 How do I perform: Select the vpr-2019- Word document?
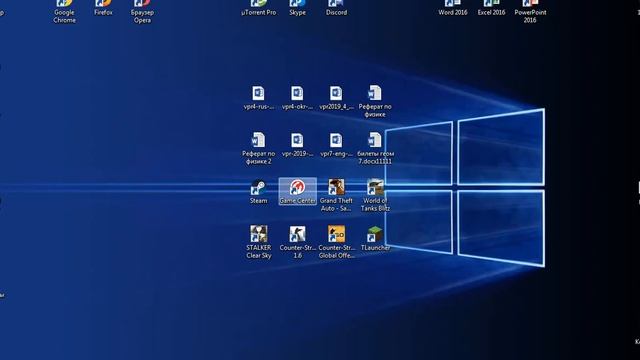(x=297, y=145)
